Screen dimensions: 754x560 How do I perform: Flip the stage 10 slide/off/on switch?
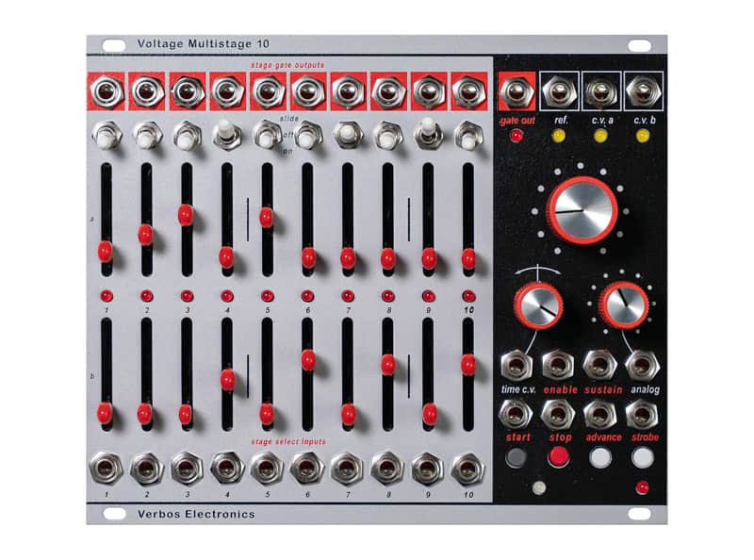(x=467, y=136)
